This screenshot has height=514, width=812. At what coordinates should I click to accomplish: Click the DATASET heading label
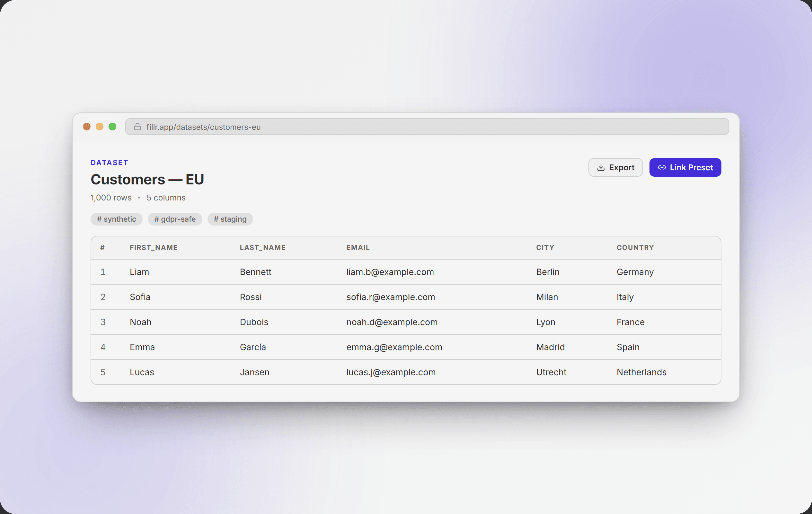(110, 163)
